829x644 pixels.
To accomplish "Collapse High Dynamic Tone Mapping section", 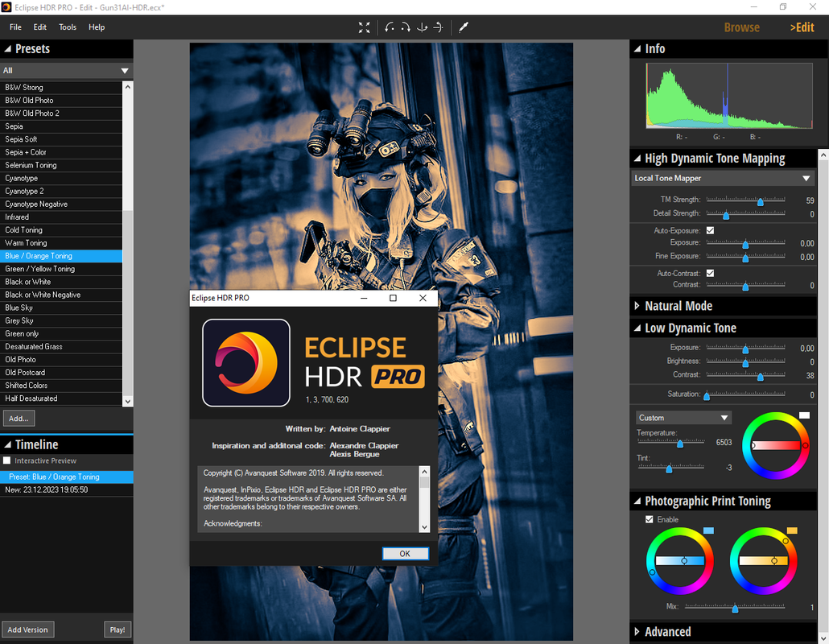I will point(637,159).
